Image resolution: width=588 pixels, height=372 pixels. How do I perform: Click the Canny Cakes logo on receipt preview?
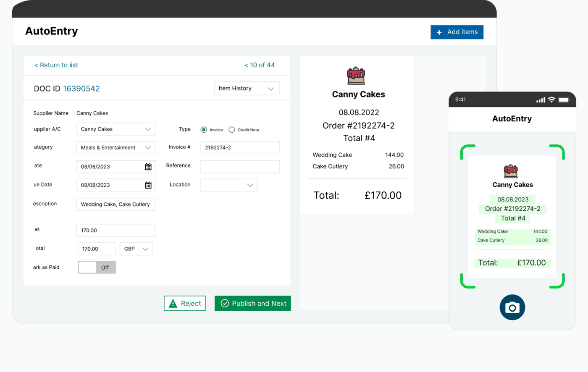(x=356, y=76)
